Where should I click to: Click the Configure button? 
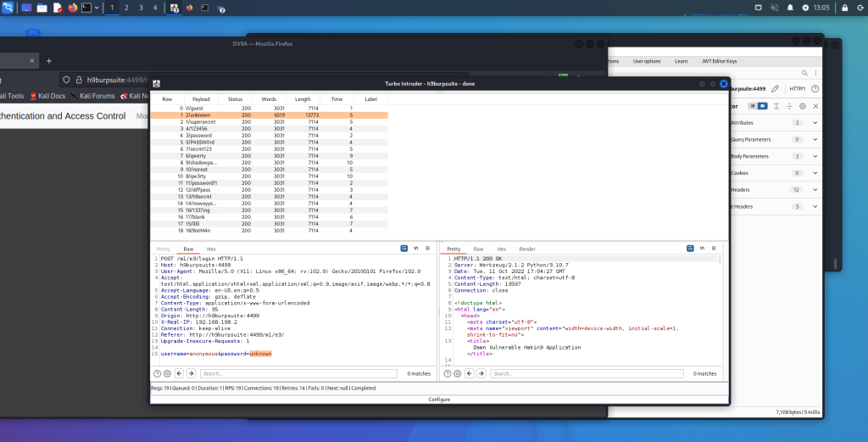[440, 400]
